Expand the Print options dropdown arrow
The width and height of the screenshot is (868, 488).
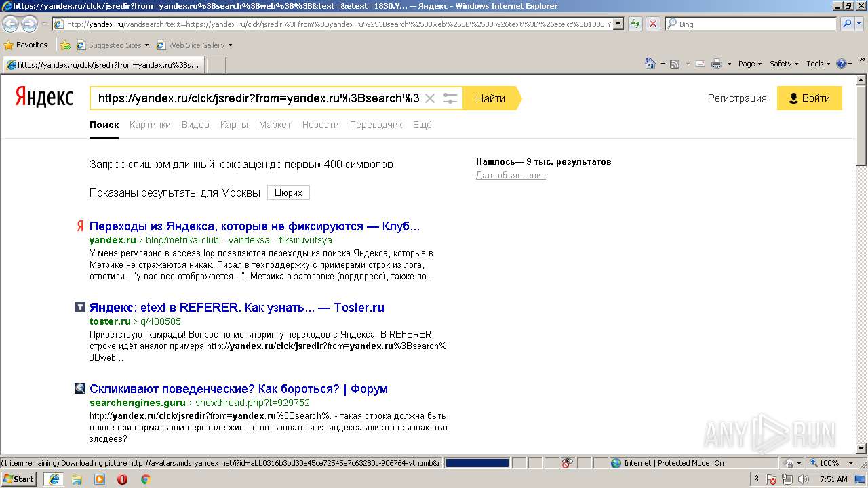(x=729, y=64)
